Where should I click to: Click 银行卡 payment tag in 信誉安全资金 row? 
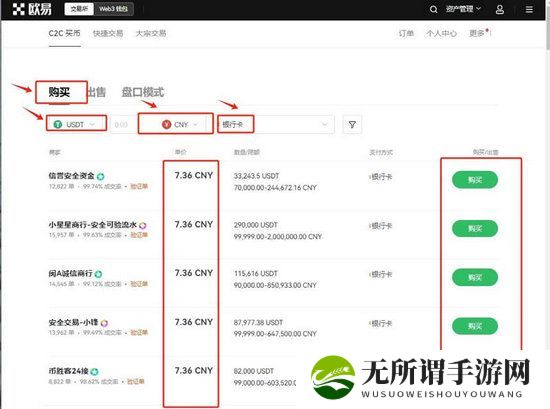click(381, 177)
